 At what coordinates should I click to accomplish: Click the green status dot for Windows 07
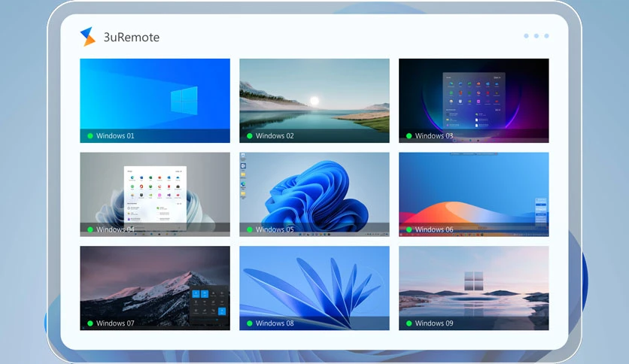(x=90, y=323)
